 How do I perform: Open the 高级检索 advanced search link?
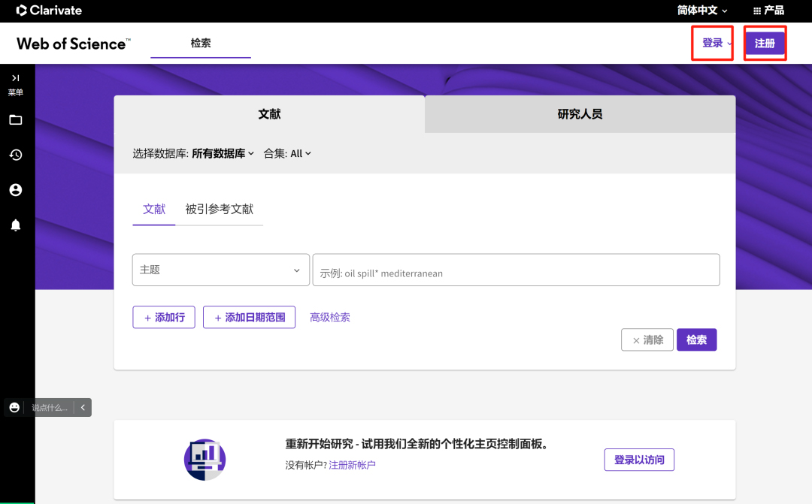click(330, 317)
